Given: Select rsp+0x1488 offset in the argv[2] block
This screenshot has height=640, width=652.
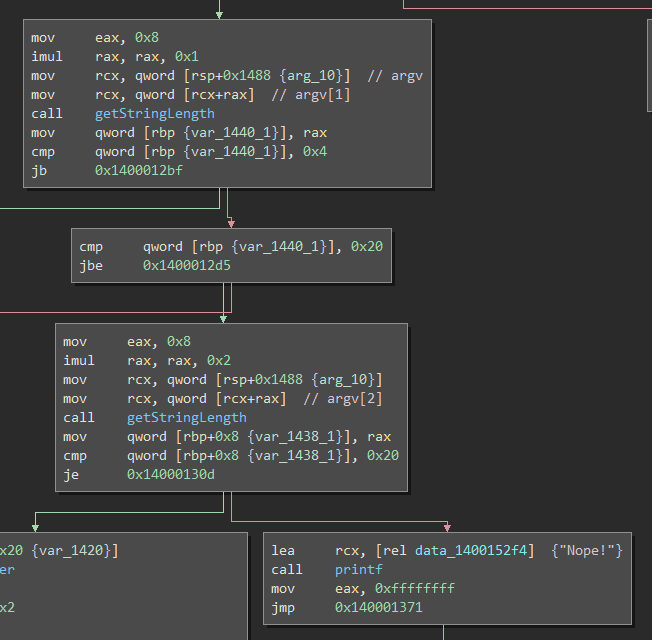Looking at the screenshot, I should (263, 379).
